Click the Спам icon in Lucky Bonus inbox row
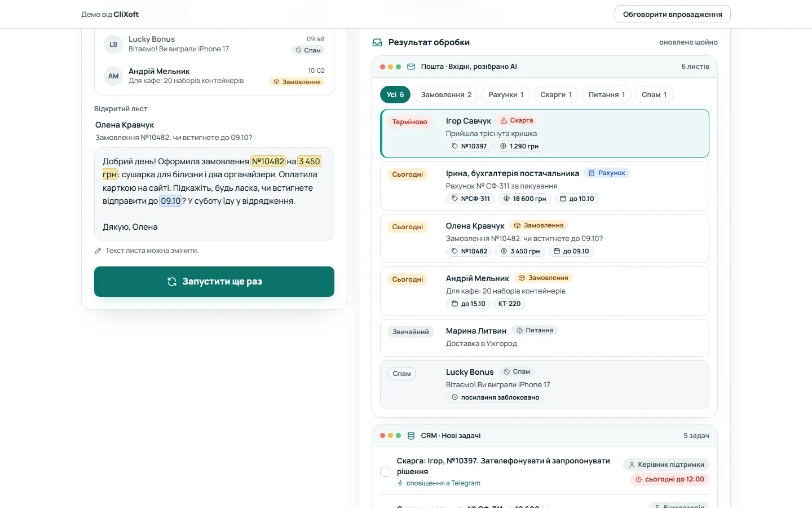Screen dimensions: 812x508 298,50
